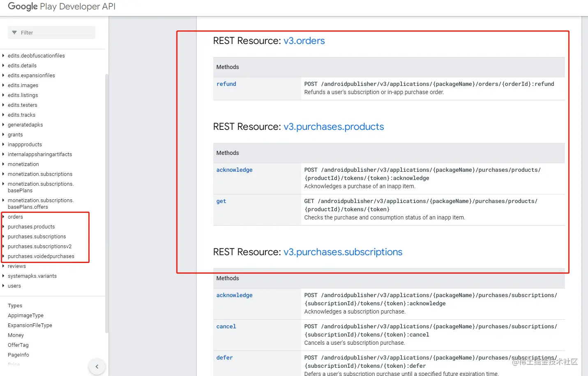
Task: Open inappproducts in the sidebar
Action: tap(25, 144)
